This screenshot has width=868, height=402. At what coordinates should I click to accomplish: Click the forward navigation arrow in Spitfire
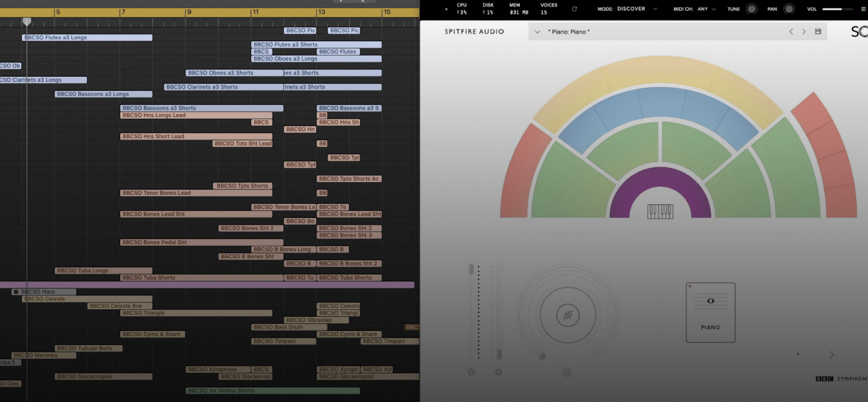[x=804, y=32]
